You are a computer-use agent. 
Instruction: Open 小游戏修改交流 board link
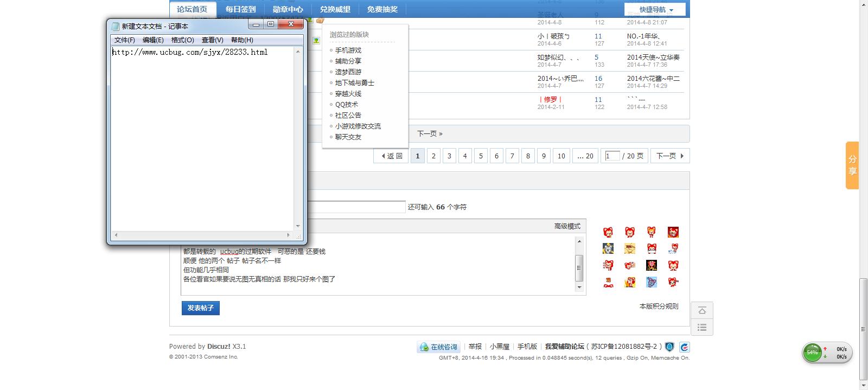(358, 126)
